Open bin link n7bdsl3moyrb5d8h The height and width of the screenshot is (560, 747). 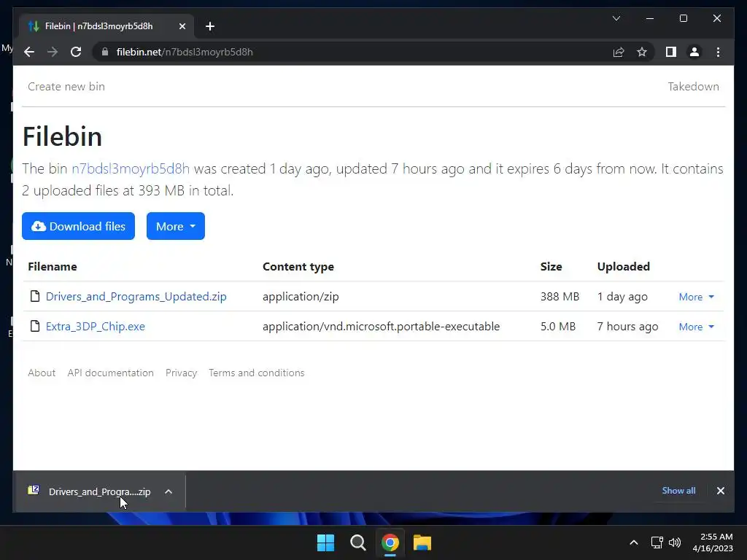coord(131,168)
